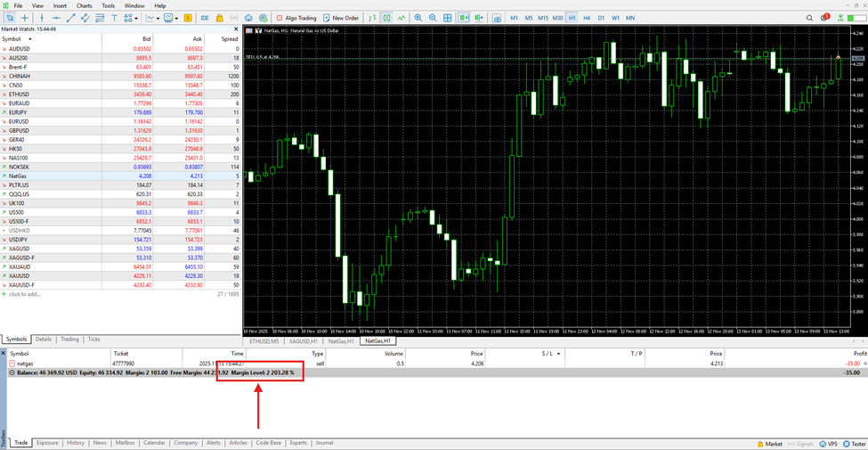Click the tile windows grid icon
This screenshot has height=450, width=868.
click(x=448, y=18)
